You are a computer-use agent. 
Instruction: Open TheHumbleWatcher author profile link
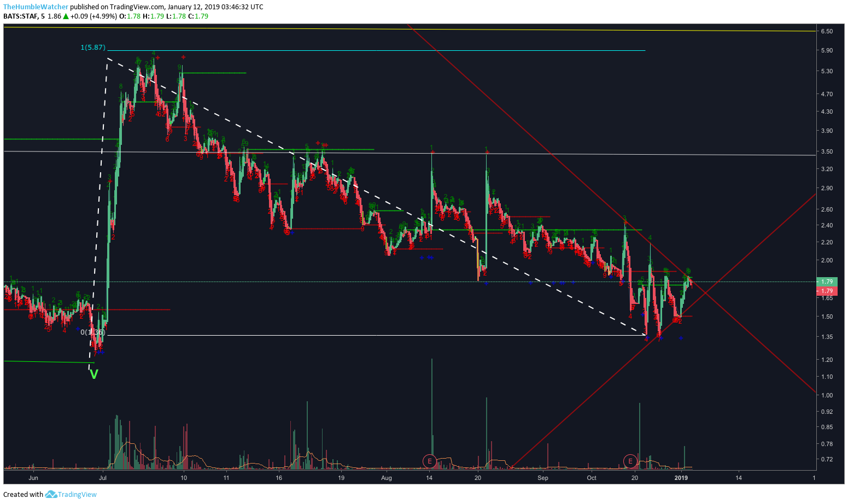[x=36, y=7]
